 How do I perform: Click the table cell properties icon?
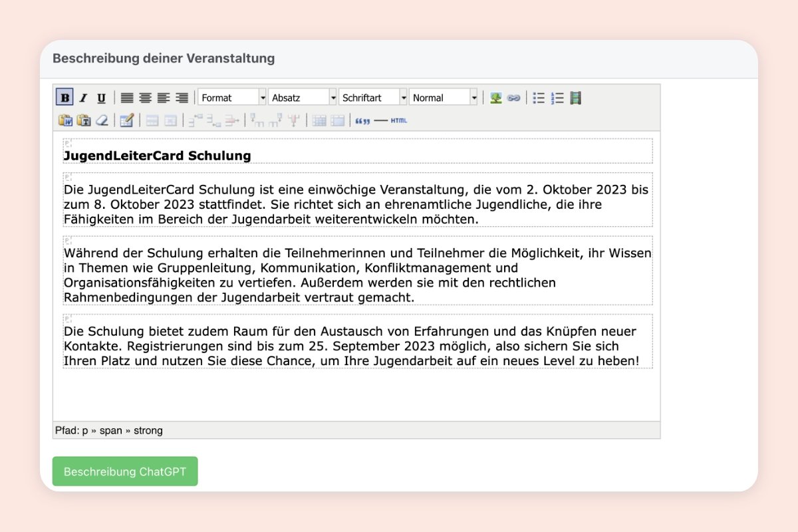pos(170,120)
